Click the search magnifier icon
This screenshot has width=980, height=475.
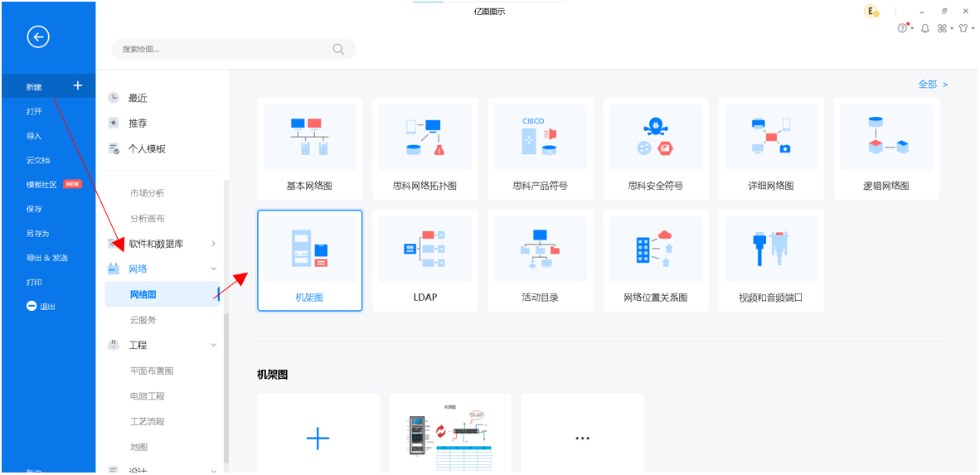[x=338, y=49]
